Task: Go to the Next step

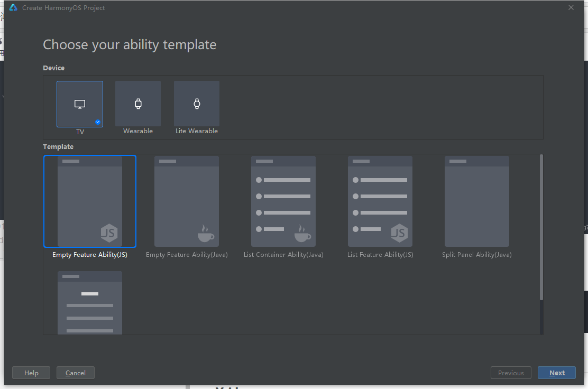Action: 556,373
